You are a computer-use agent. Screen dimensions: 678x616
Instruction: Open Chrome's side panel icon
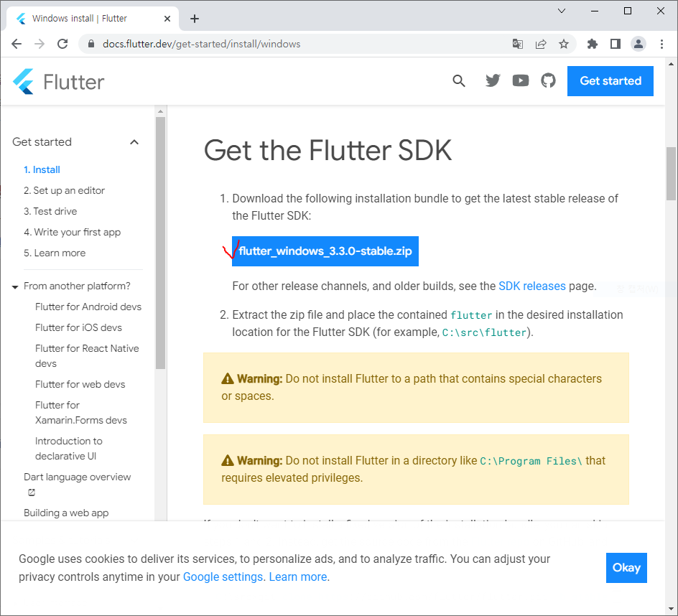(615, 44)
